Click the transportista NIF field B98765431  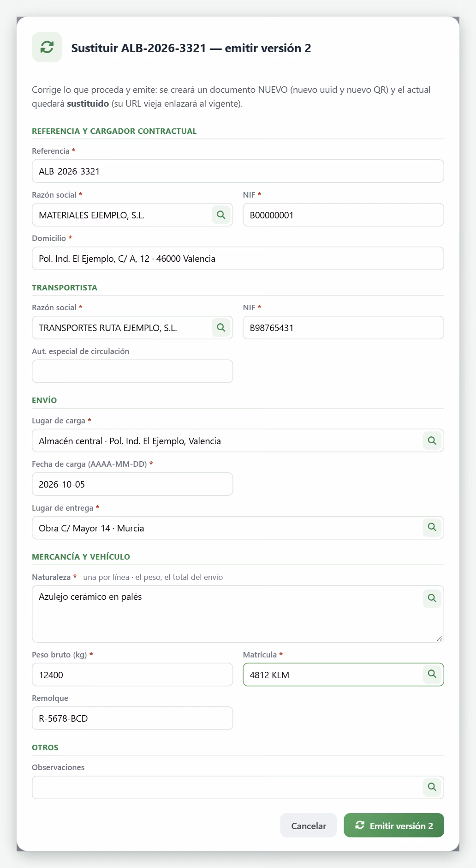point(344,327)
